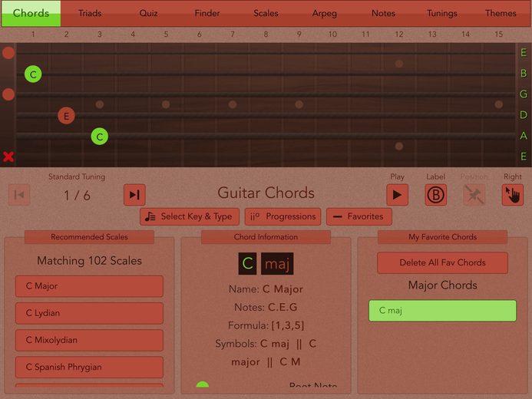Tap the open high E string marker

click(x=8, y=53)
